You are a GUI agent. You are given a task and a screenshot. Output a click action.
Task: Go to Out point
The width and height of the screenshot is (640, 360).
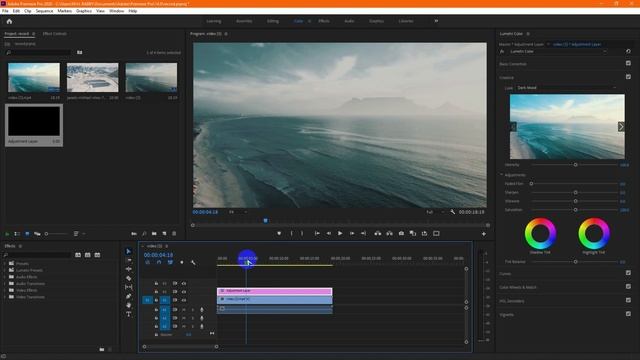[x=363, y=233]
